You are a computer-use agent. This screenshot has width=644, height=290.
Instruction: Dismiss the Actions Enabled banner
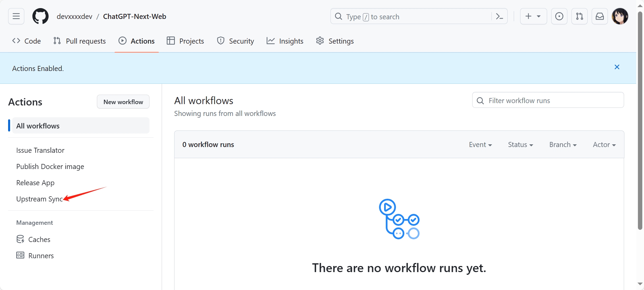617,67
